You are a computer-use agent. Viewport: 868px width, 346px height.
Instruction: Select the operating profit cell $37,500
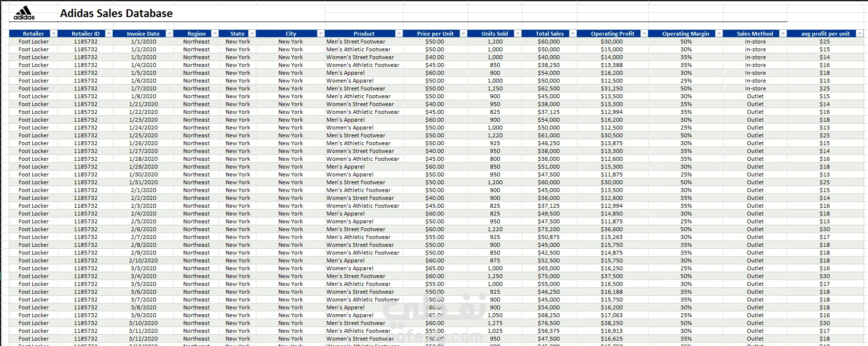tap(612, 276)
